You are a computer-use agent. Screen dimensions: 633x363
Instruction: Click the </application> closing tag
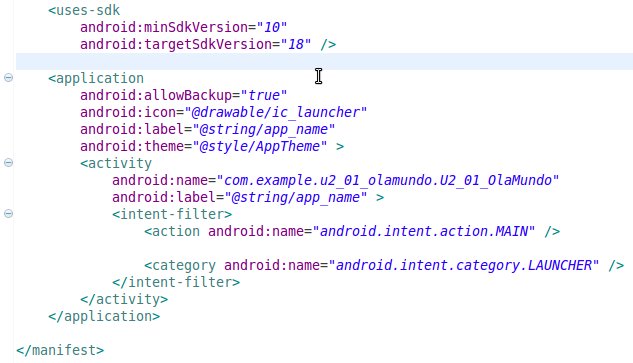[104, 316]
